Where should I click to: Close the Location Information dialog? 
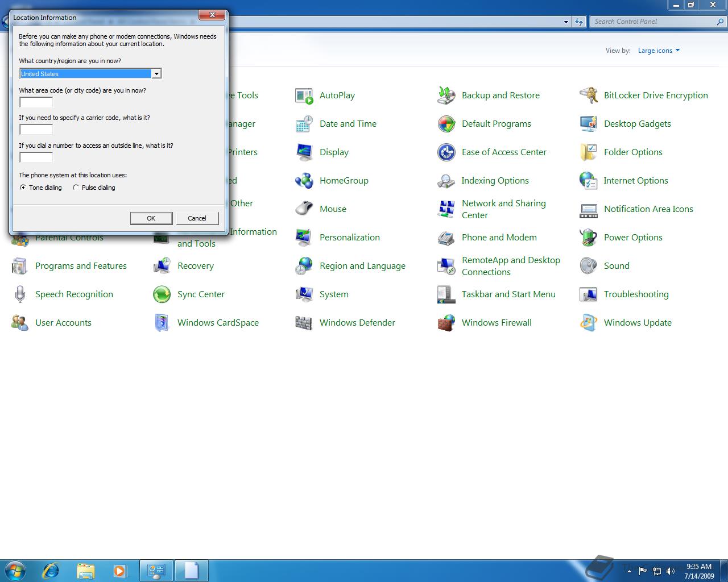coord(212,15)
